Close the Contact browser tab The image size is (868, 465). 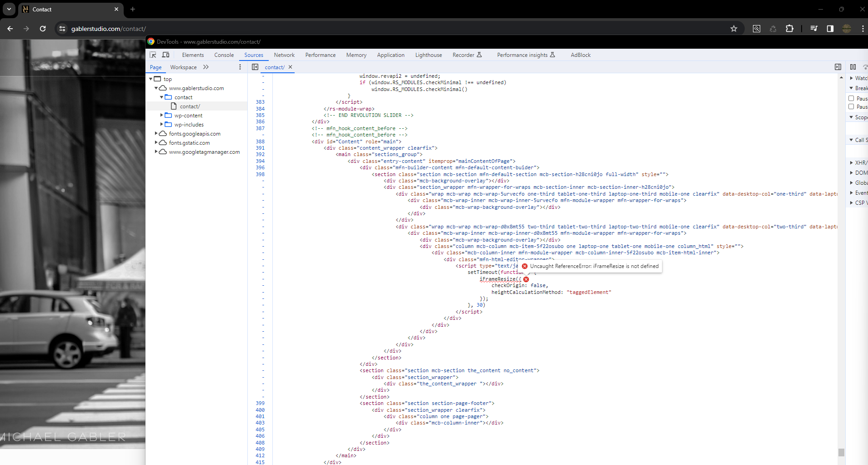point(116,9)
